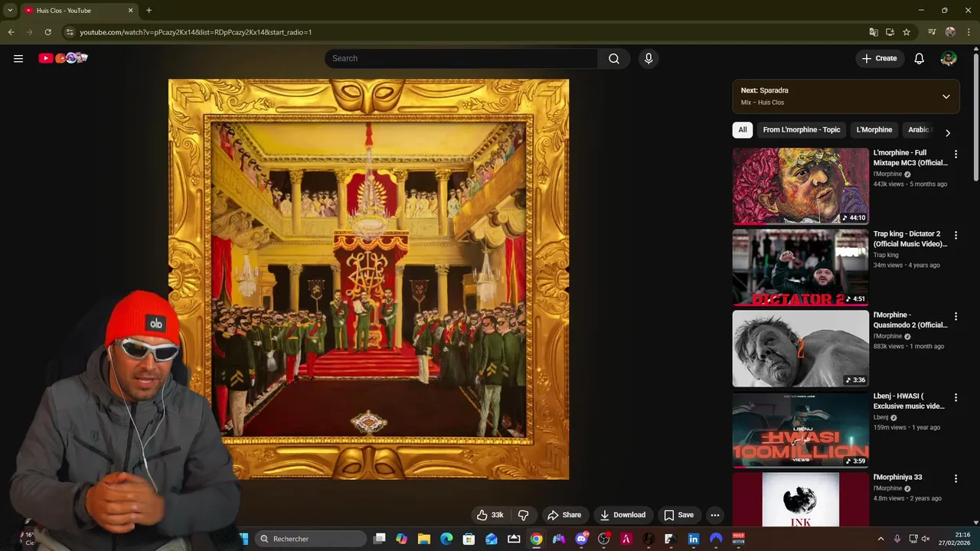This screenshot has width=980, height=551.
Task: Open Trap king Dictator 2 thumbnail
Action: point(801,267)
